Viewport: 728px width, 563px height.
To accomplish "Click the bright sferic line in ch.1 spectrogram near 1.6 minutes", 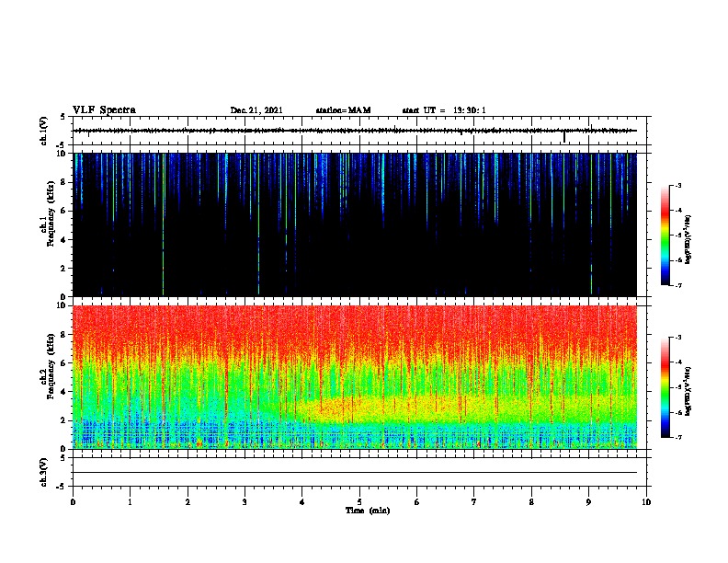I will pos(164,224).
